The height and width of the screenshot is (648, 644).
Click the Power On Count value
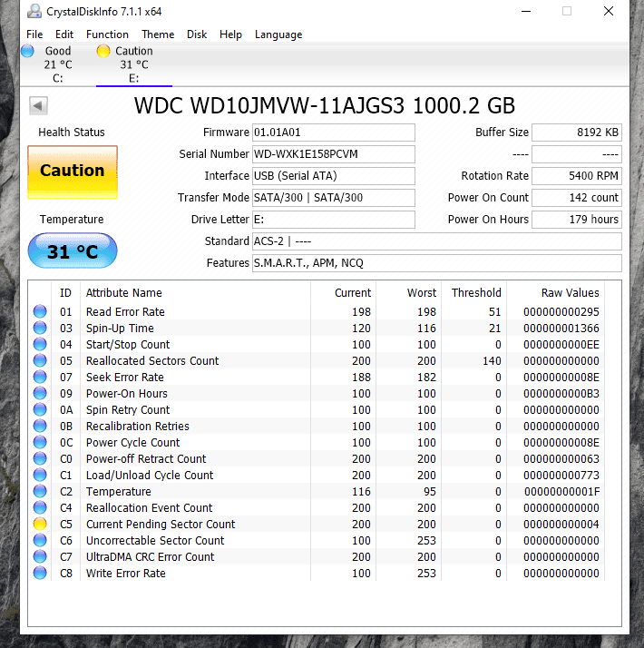click(577, 198)
